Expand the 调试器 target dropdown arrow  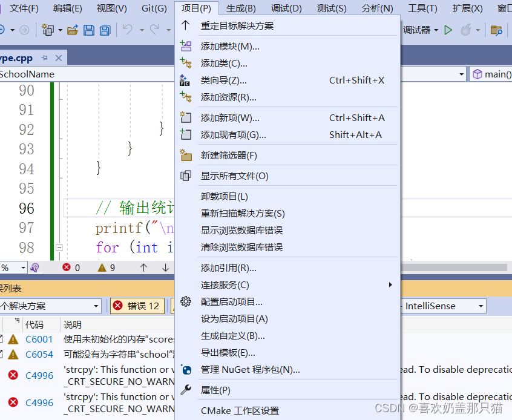pyautogui.click(x=436, y=30)
